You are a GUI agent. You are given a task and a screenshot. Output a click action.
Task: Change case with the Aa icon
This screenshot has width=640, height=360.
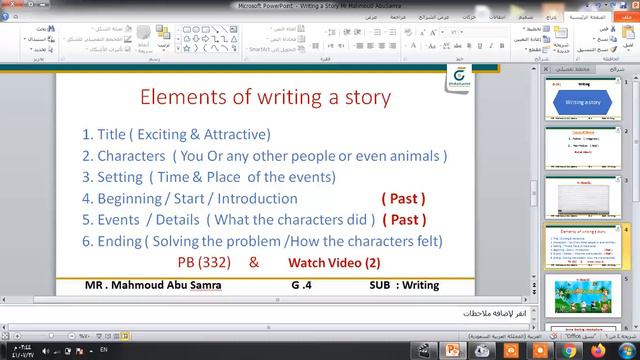pos(432,46)
